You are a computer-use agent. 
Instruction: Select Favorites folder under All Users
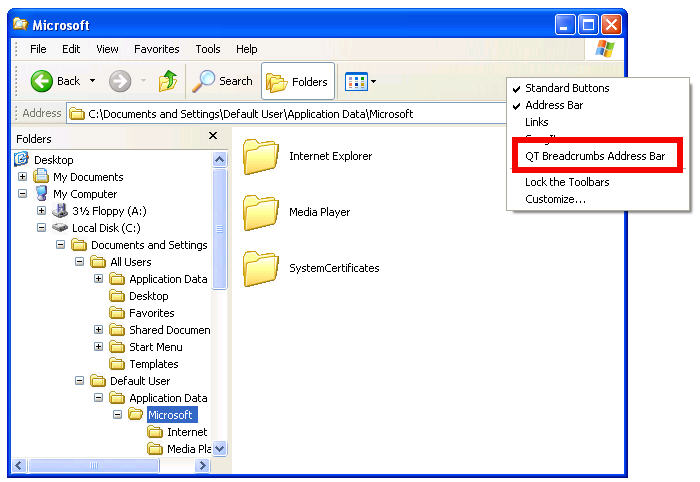pos(151,313)
